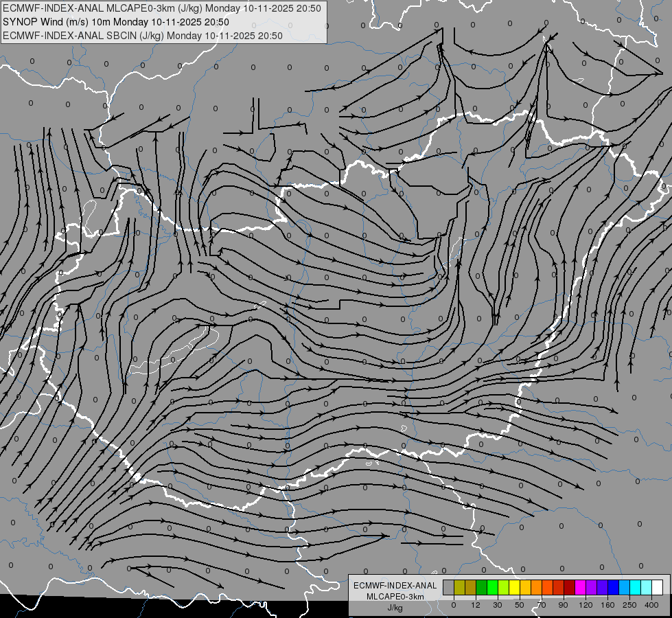
Task: Select the dark green legend swatch
Action: (481, 587)
